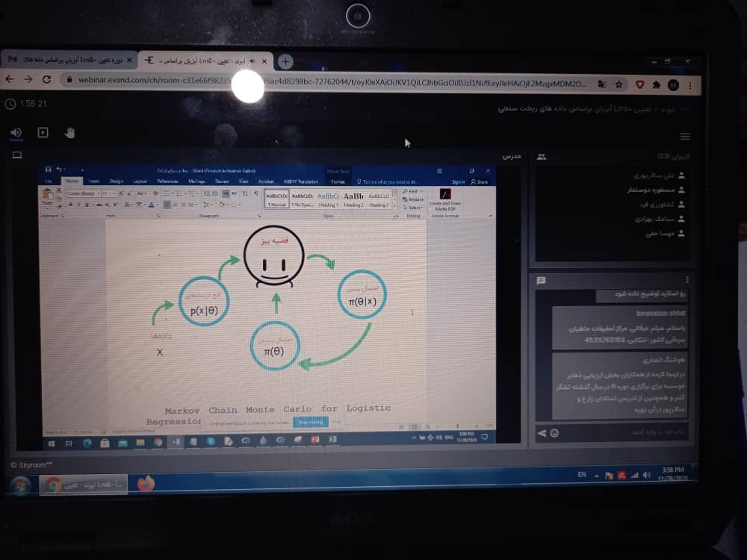Open Chrome three-dot menu
The width and height of the screenshot is (747, 560).
pos(690,85)
